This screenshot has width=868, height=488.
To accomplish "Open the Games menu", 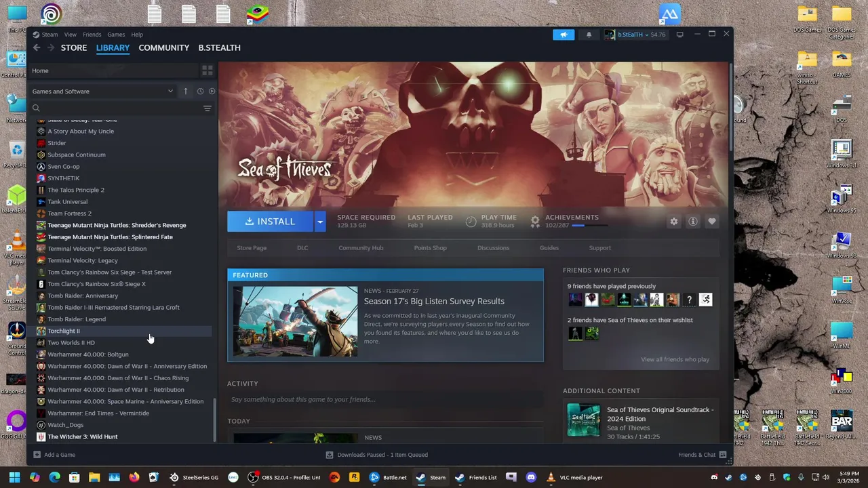I will [x=116, y=35].
